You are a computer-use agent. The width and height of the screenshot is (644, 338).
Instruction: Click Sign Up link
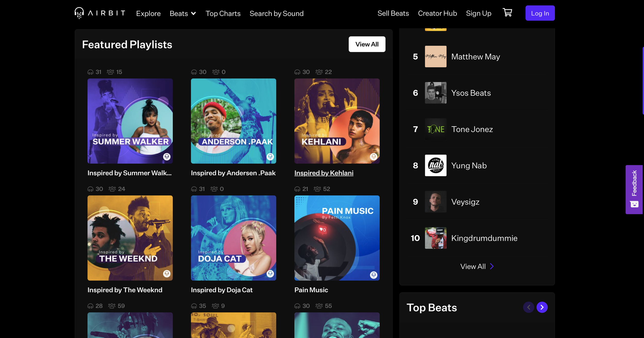point(479,13)
